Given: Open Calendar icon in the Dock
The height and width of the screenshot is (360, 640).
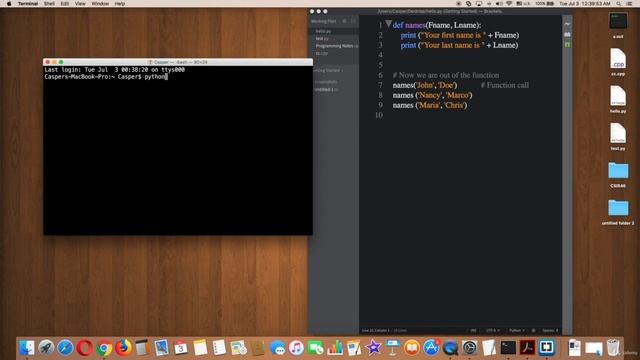Looking at the screenshot, I should 180,348.
